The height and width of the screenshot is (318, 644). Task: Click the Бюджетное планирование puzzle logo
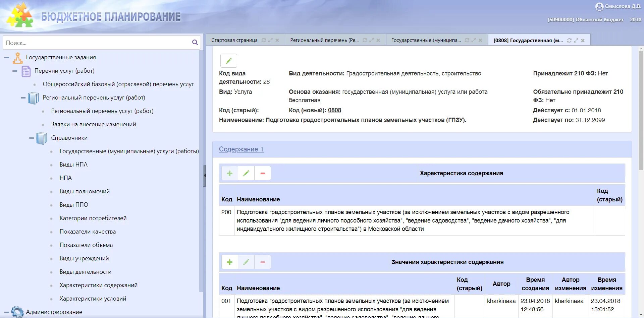click(x=20, y=15)
